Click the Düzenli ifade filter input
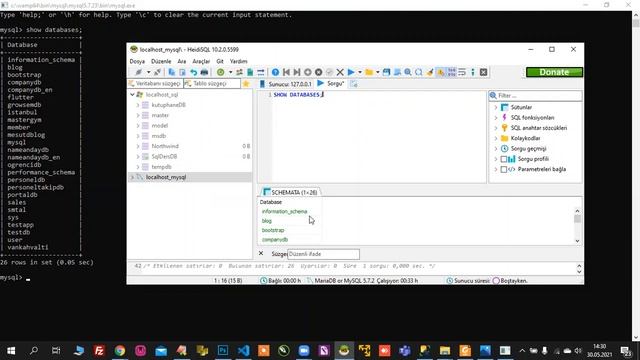The image size is (640, 360). click(323, 254)
